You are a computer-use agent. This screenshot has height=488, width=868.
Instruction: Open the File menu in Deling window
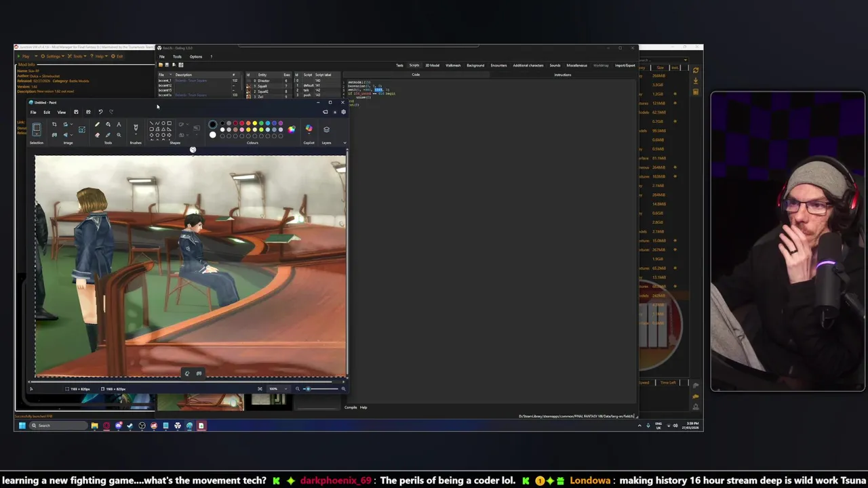161,56
